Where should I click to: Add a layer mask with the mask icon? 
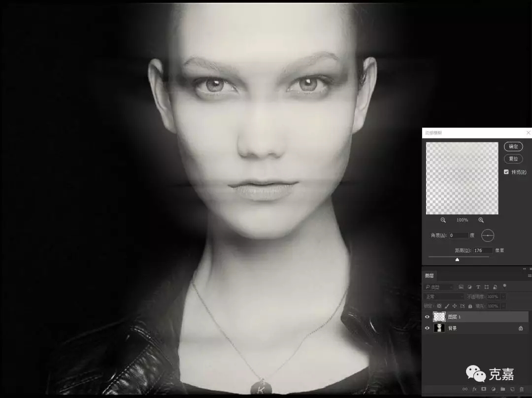[484, 389]
